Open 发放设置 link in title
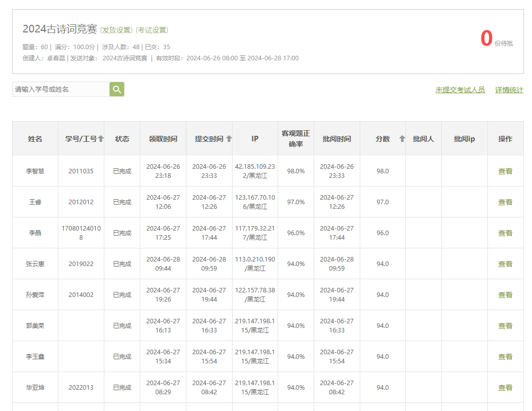532x411 pixels. 116,30
